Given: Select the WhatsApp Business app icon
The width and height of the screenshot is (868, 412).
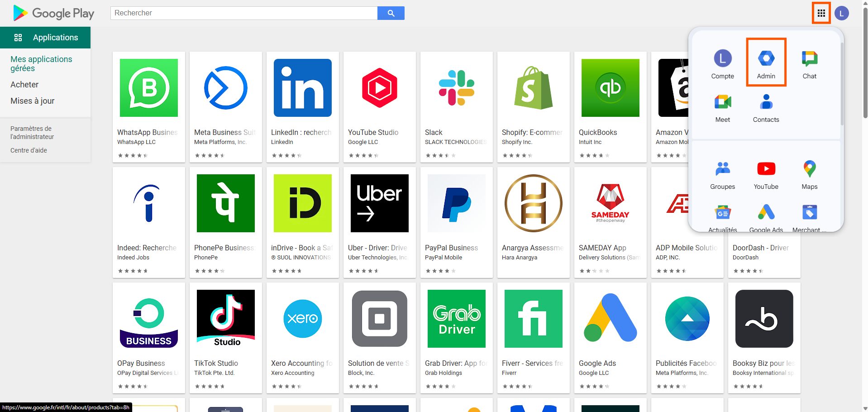Looking at the screenshot, I should pos(149,88).
